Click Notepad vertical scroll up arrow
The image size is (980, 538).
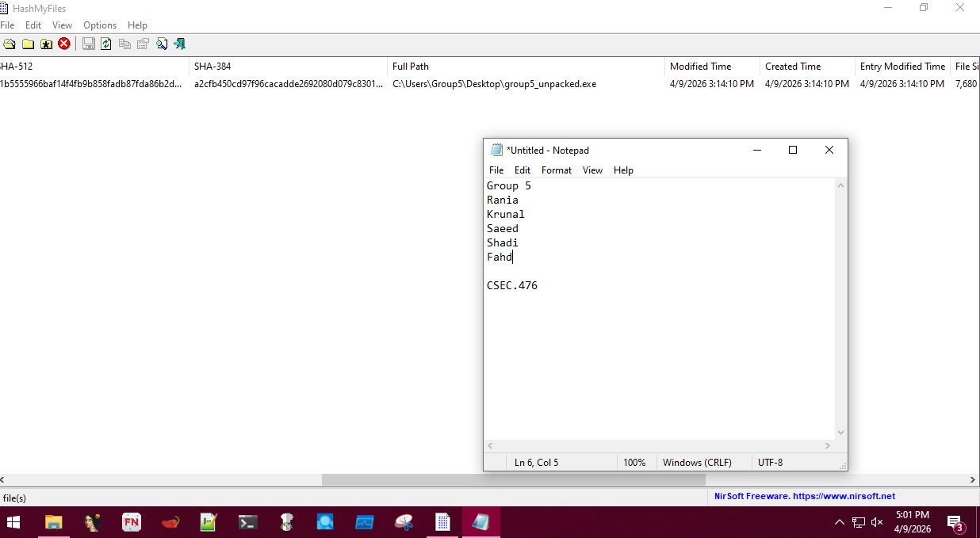coord(841,185)
